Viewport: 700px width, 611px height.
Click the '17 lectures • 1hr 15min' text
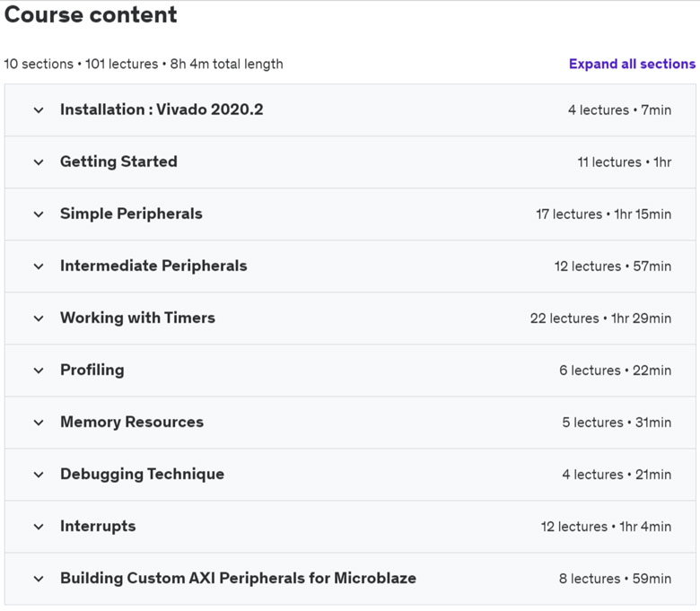click(604, 214)
